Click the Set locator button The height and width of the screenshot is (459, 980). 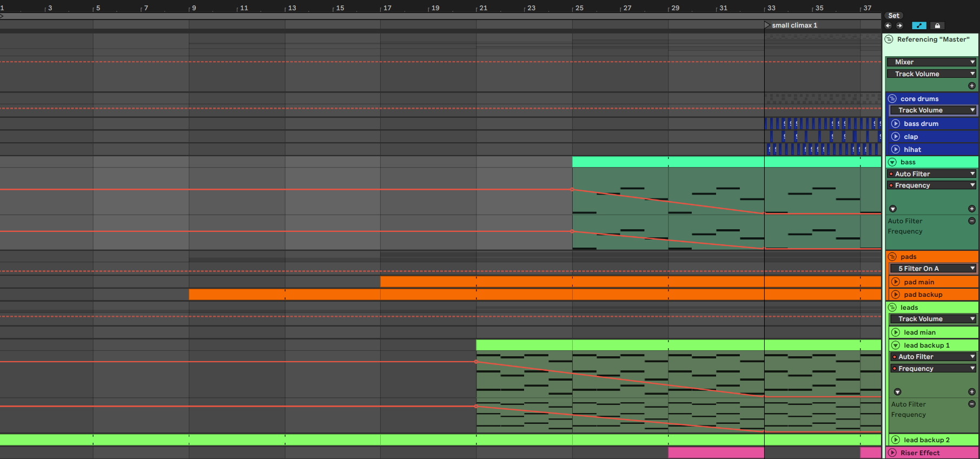pyautogui.click(x=893, y=16)
